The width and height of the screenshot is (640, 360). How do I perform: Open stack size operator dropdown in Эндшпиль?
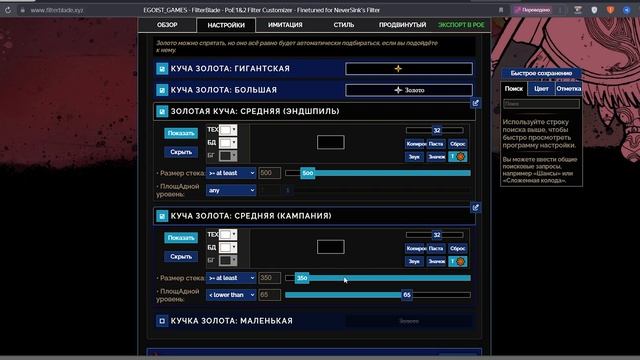tap(231, 173)
